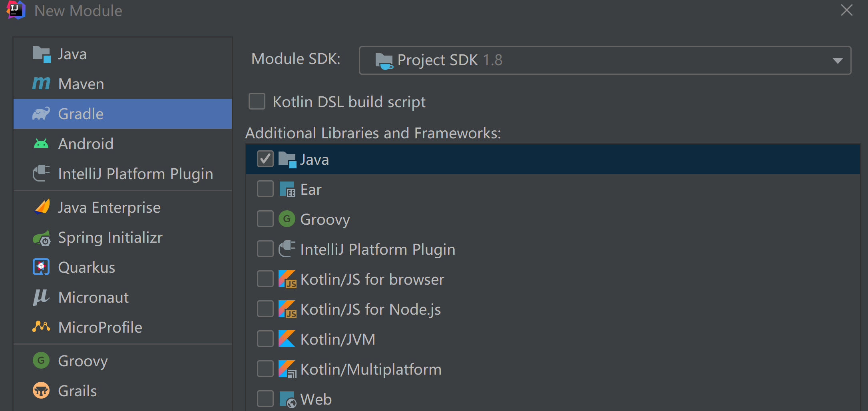The height and width of the screenshot is (411, 868).
Task: Click the Android robot icon
Action: (41, 144)
